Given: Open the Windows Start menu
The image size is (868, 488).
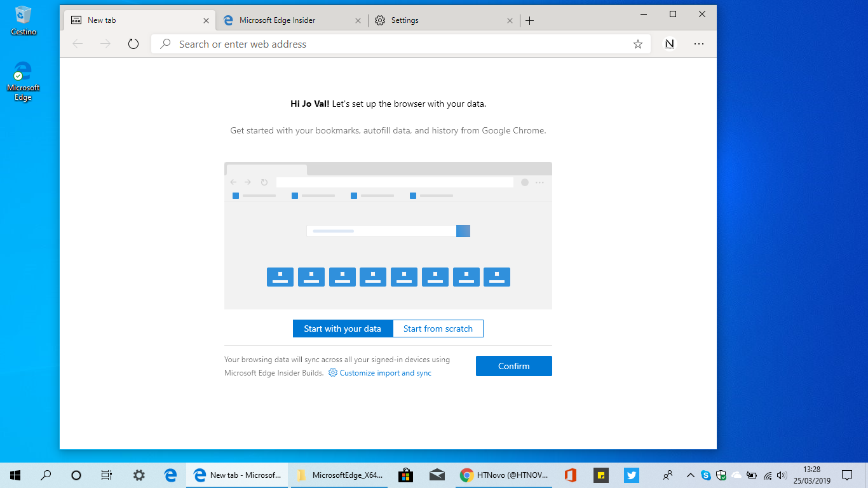Looking at the screenshot, I should pos(15,475).
